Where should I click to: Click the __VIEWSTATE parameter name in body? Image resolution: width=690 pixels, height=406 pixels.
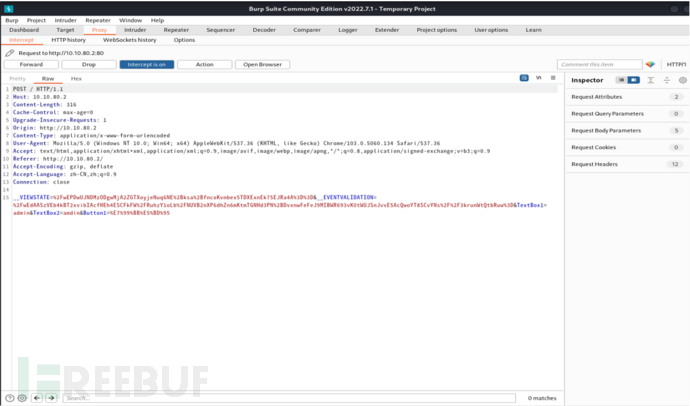pyautogui.click(x=31, y=198)
